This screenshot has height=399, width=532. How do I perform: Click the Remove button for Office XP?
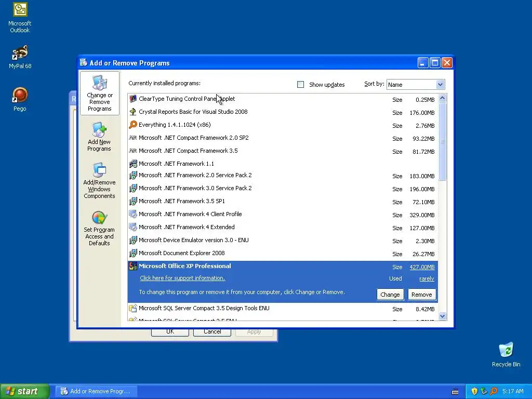(422, 295)
